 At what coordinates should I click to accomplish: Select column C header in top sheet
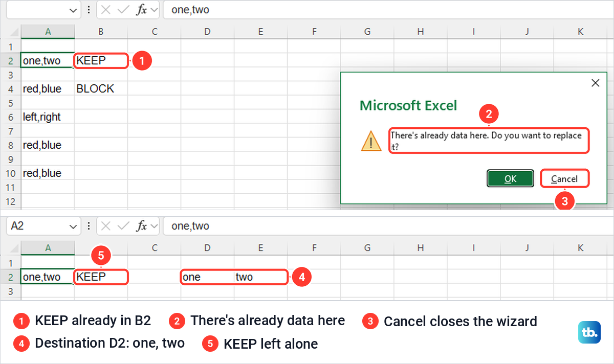154,32
